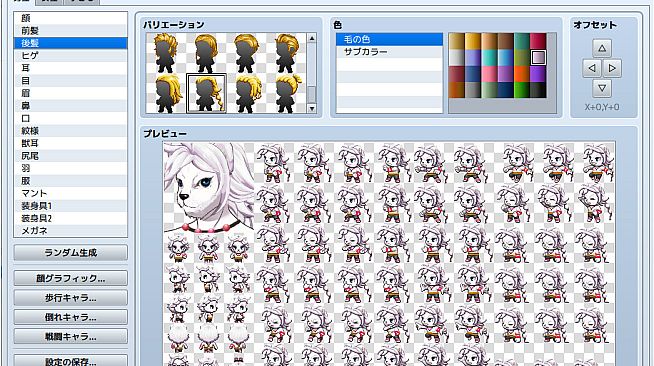Open 目 part options
Screen dimensions: 654x366
coord(70,80)
